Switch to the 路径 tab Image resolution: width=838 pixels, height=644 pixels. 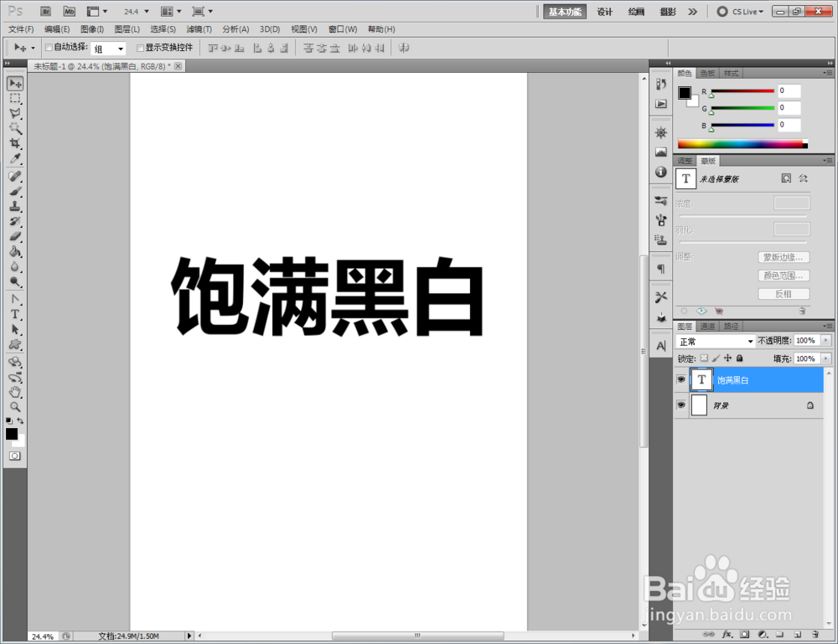[x=731, y=327]
